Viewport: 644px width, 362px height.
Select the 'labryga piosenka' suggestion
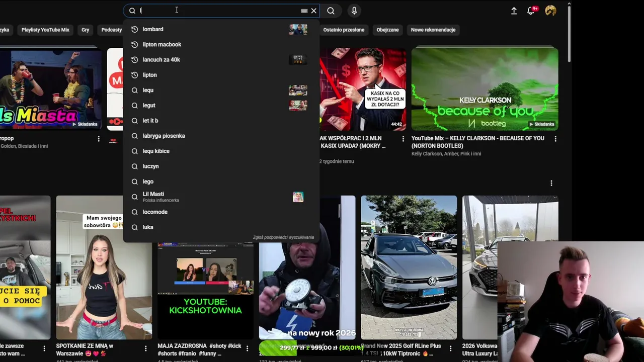tap(221, 136)
